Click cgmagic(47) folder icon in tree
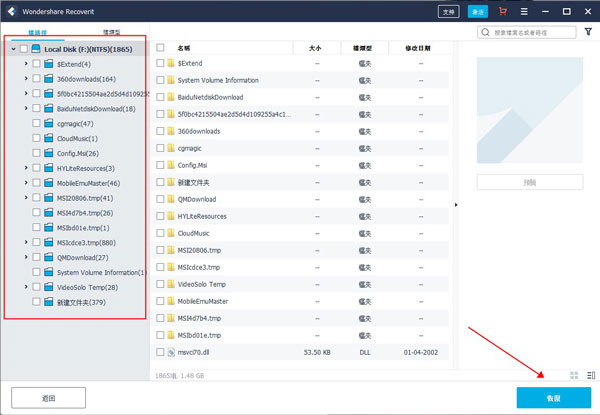 (49, 123)
